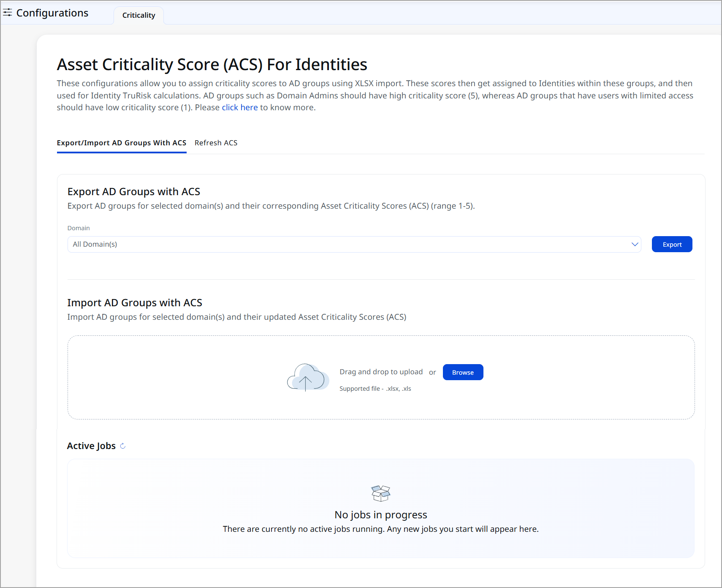
Task: Click the Import AD Groups with ACS heading
Action: click(x=135, y=302)
